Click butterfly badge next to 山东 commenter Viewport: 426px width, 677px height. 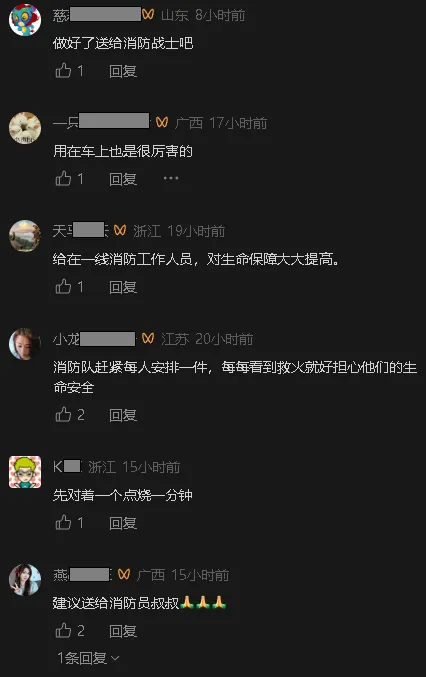(148, 15)
